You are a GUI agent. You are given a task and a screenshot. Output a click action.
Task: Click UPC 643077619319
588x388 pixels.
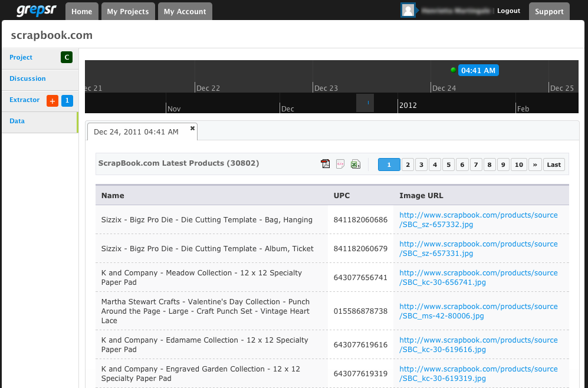click(x=360, y=373)
